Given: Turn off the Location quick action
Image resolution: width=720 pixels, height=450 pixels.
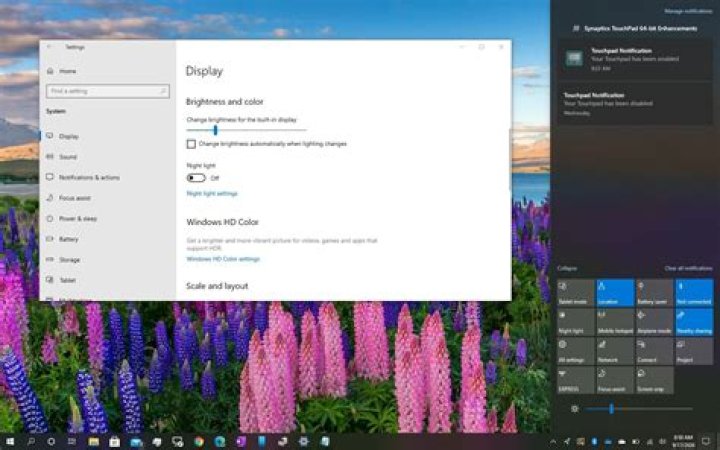Looking at the screenshot, I should [x=615, y=292].
